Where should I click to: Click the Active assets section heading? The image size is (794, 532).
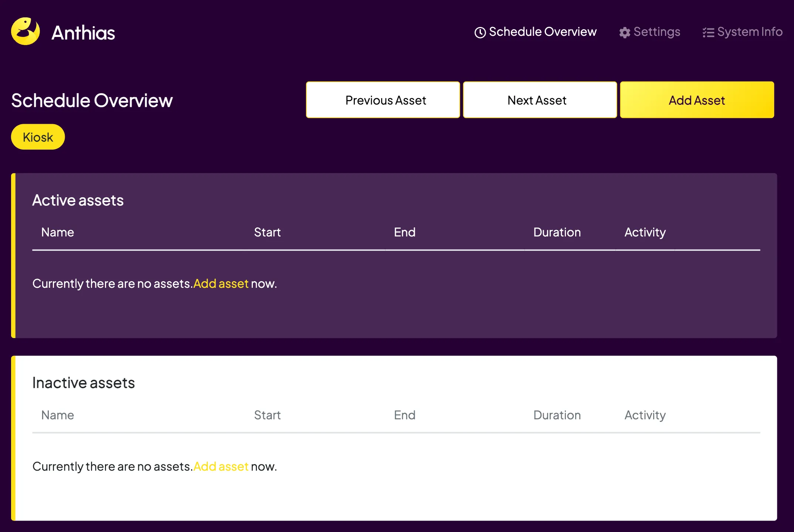point(78,200)
